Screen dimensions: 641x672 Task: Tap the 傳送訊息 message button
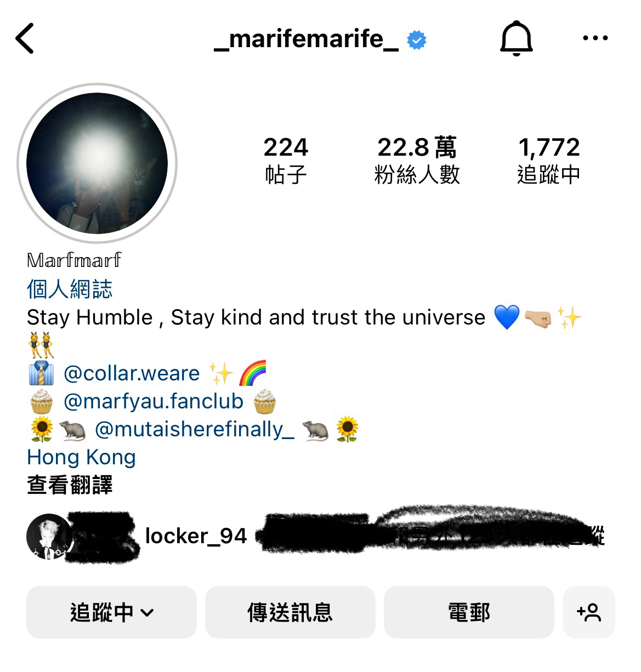pyautogui.click(x=290, y=612)
